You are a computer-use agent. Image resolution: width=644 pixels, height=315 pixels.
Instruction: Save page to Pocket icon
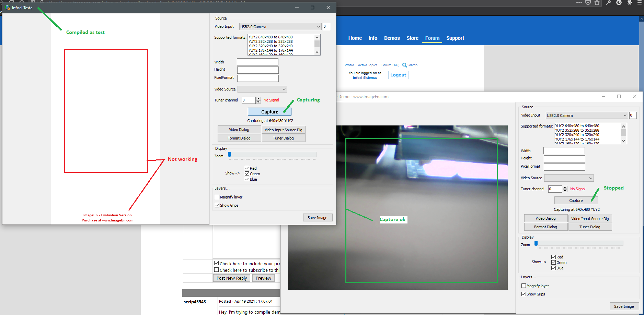588,2
